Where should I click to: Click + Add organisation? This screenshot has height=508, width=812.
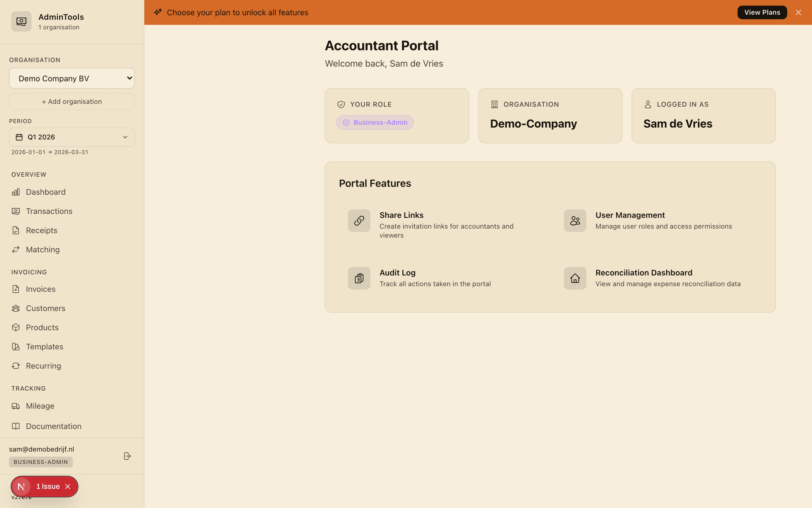pos(72,102)
